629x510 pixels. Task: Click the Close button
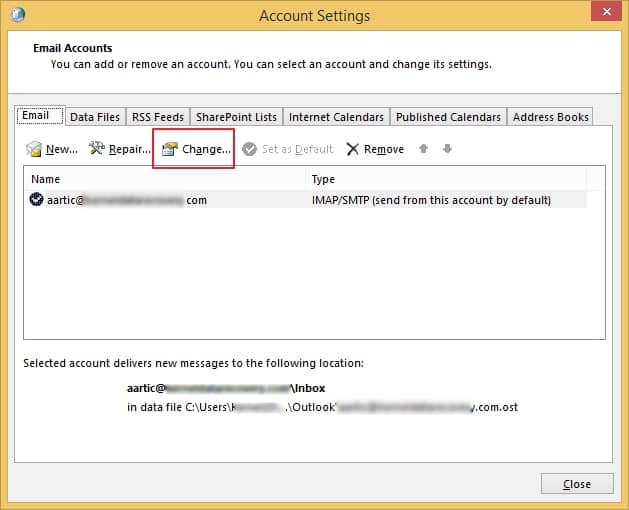tap(577, 484)
